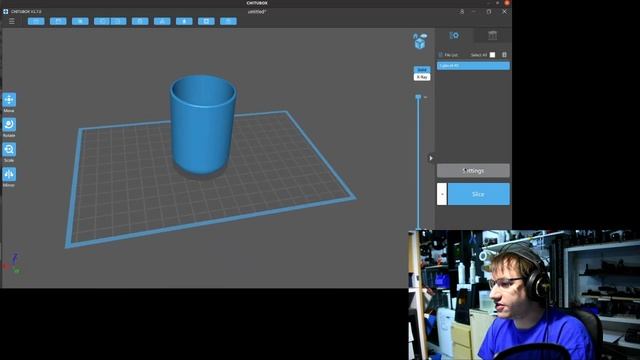Click the Redo arrow toolbar button
640x360 pixels.
(x=118, y=21)
